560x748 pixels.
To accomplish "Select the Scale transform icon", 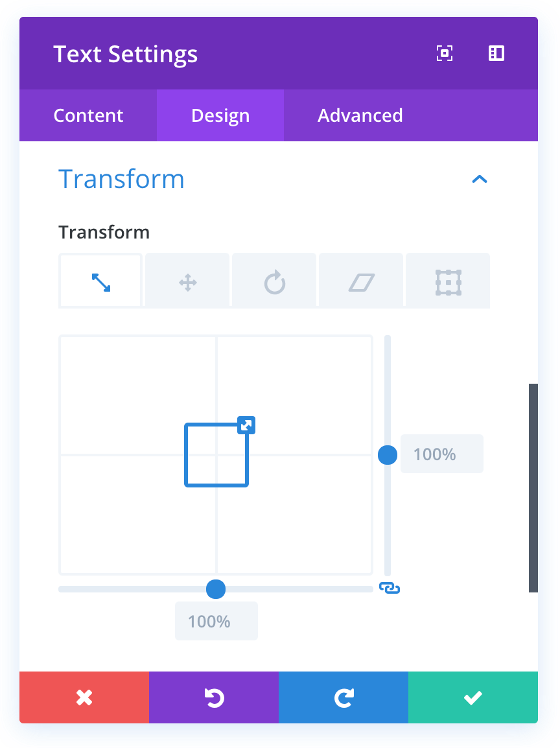I will point(100,283).
